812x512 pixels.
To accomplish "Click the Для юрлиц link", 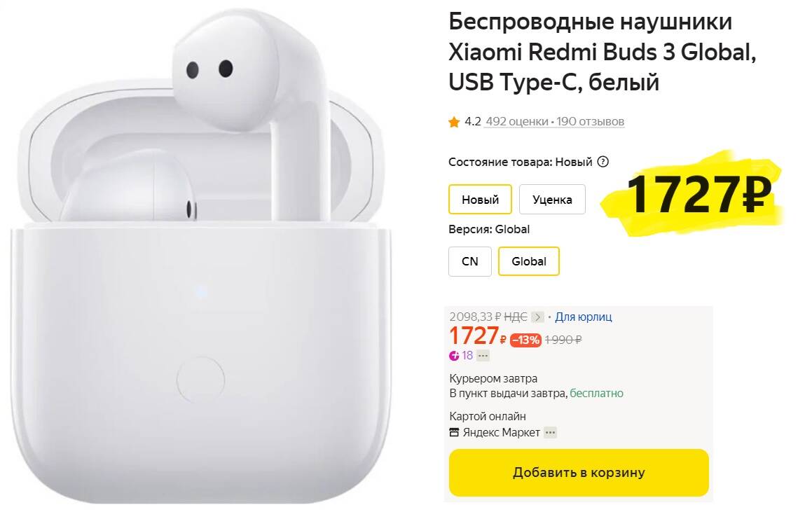I will coord(584,317).
